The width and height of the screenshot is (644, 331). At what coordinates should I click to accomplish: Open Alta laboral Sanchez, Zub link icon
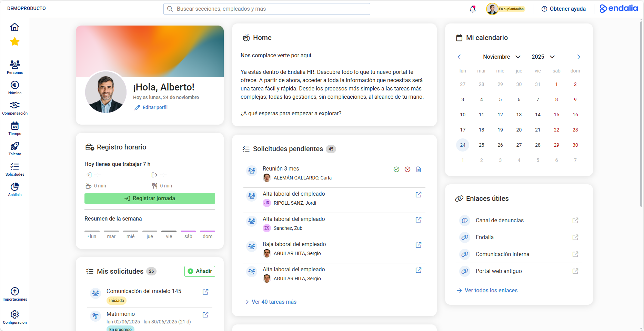419,220
